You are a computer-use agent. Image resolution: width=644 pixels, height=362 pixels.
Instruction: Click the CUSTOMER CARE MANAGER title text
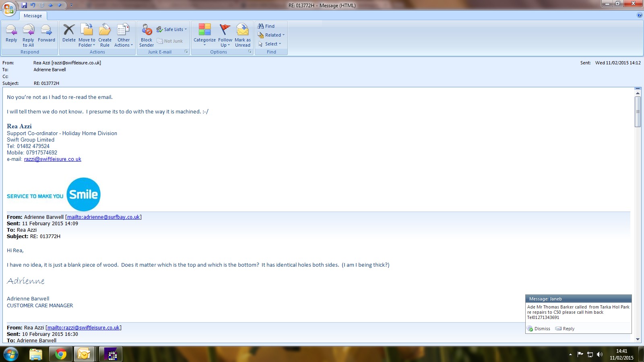[x=40, y=306]
